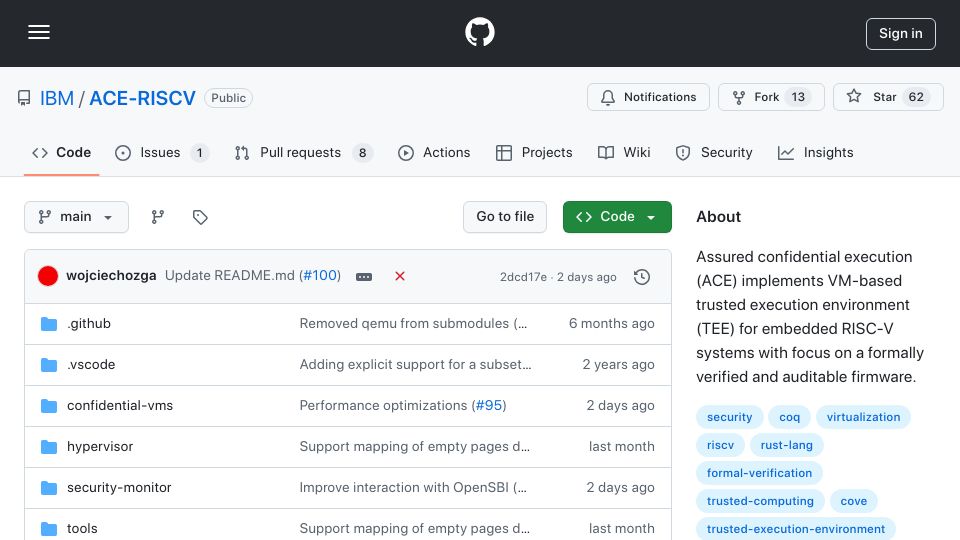Viewport: 960px width, 540px height.
Task: View branches via the branch icon
Action: 158,217
